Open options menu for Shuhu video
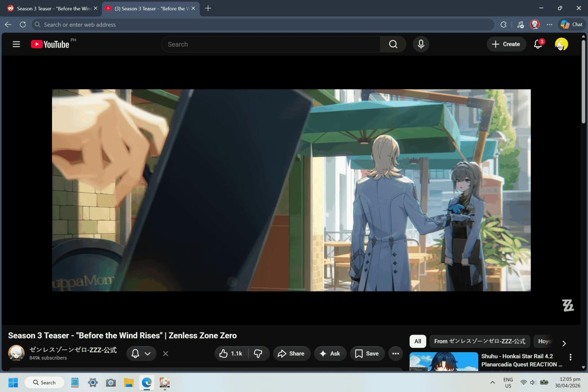The height and width of the screenshot is (392, 588). (x=570, y=357)
